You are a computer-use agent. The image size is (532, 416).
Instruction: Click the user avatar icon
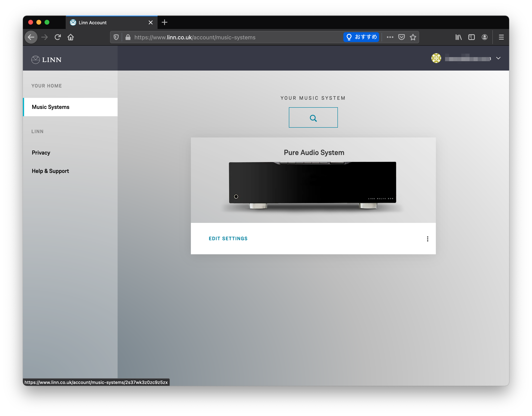coord(436,58)
